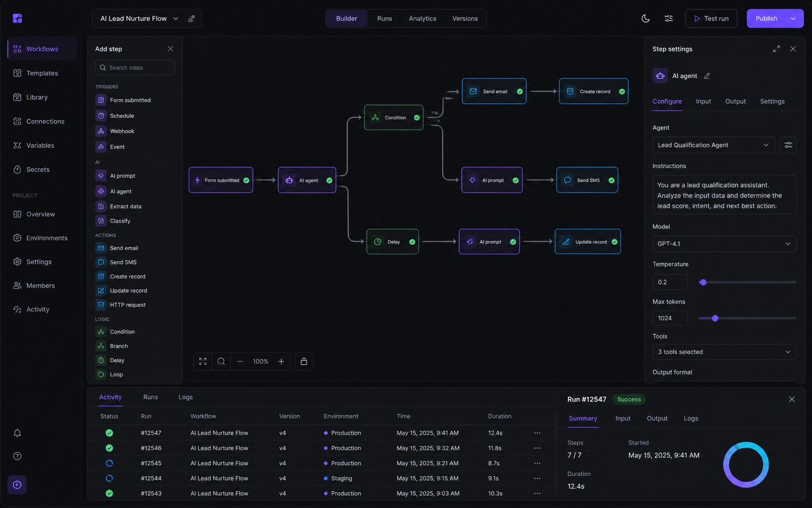Screen dimensions: 812x508
Task: Open more options for run #12545
Action: click(x=537, y=463)
